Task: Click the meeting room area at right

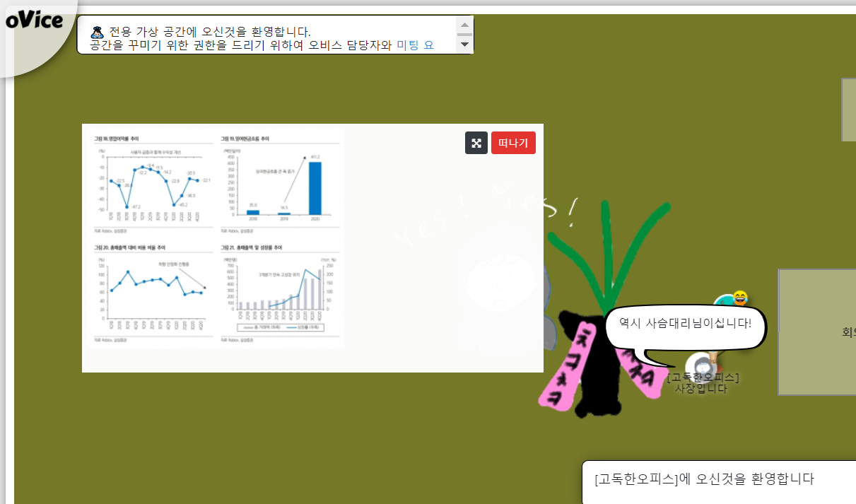Action: (x=817, y=332)
